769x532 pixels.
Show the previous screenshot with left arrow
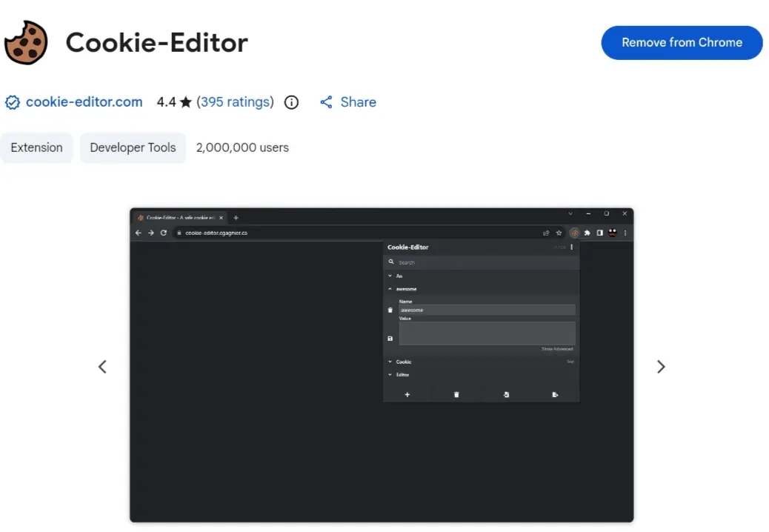click(x=102, y=367)
